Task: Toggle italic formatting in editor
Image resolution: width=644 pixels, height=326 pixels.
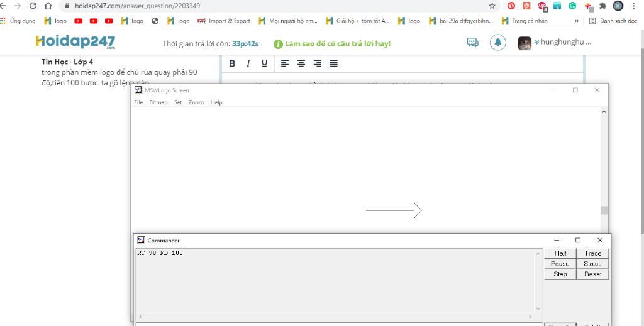Action: click(x=248, y=63)
